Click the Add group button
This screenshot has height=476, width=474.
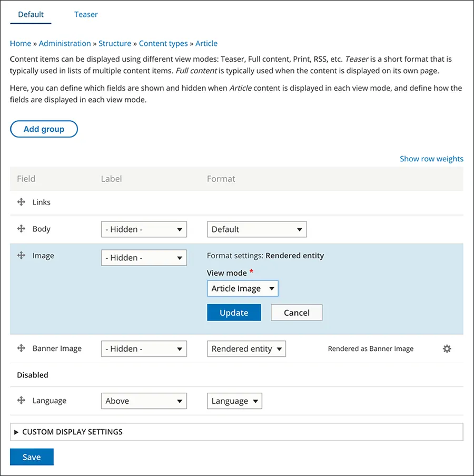44,129
